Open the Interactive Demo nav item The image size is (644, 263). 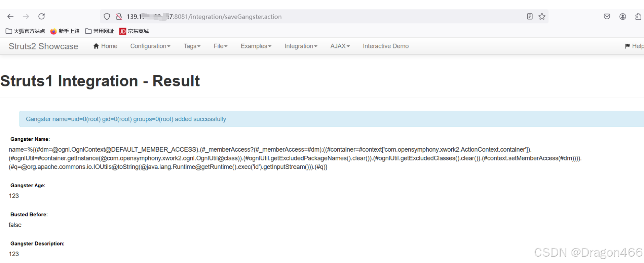[386, 46]
